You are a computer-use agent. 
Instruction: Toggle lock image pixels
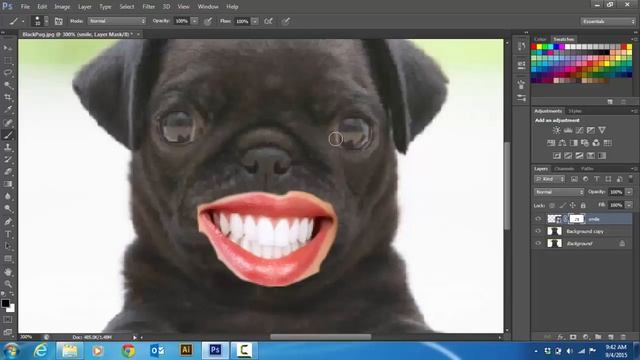tap(562, 205)
